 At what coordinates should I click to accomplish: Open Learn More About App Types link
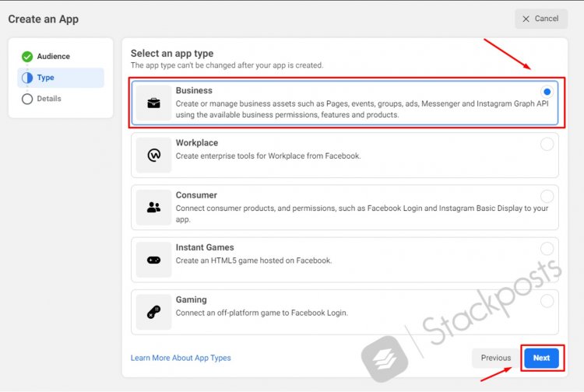point(181,358)
